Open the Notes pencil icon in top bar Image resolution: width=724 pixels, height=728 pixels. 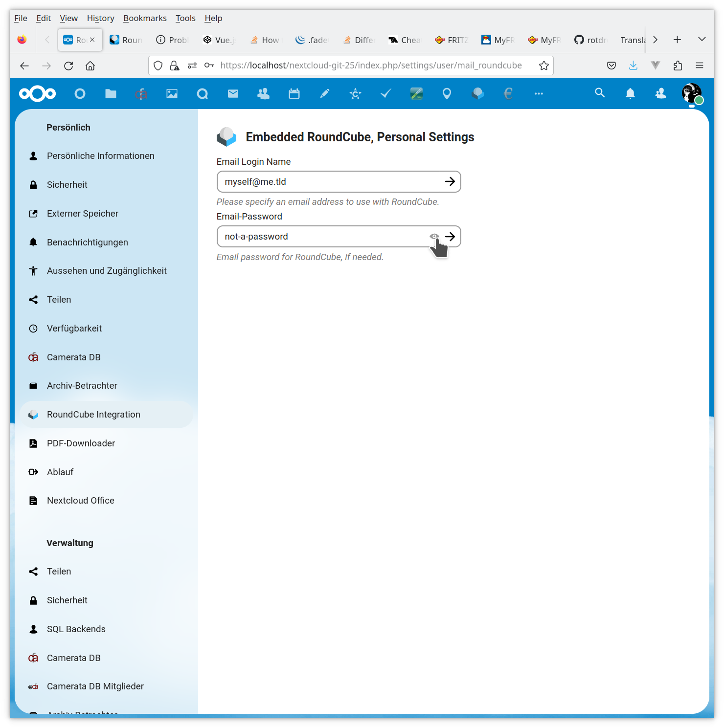pyautogui.click(x=325, y=93)
